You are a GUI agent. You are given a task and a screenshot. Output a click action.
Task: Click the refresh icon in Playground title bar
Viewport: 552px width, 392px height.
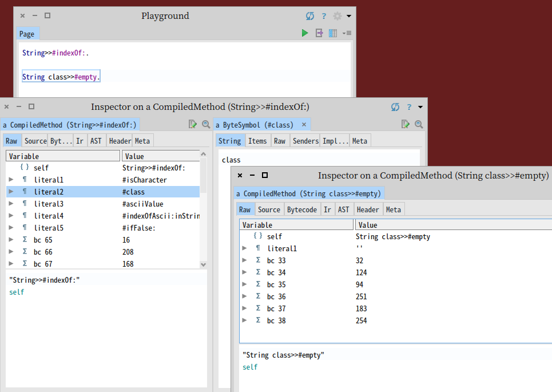310,16
